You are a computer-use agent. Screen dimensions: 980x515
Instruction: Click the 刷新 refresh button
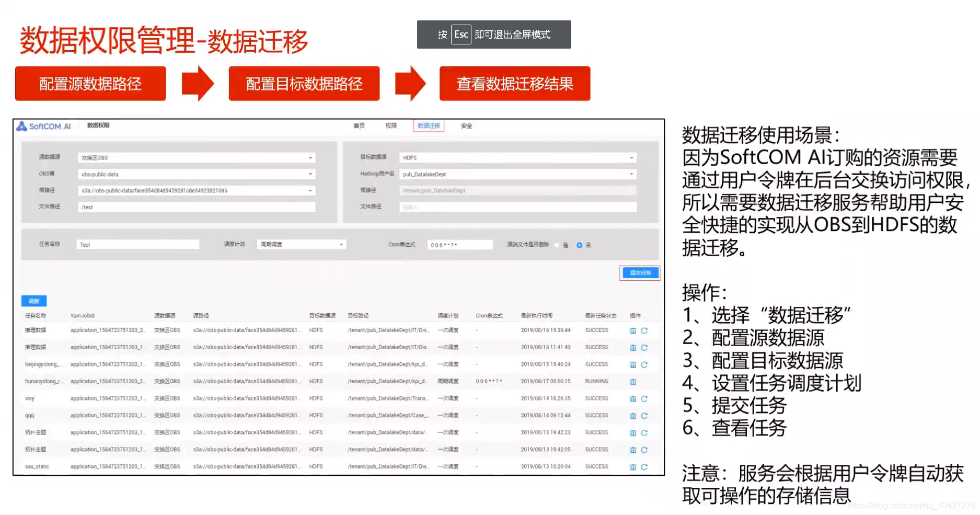(x=34, y=301)
